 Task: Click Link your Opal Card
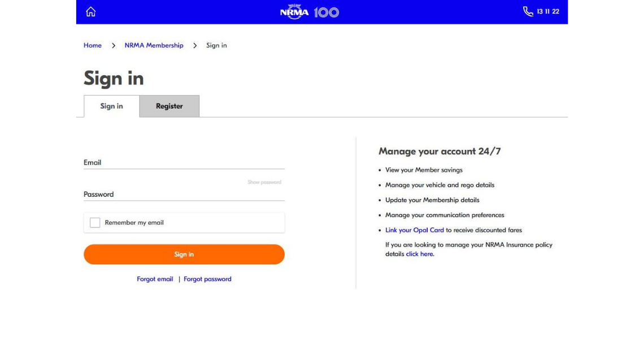pos(415,230)
